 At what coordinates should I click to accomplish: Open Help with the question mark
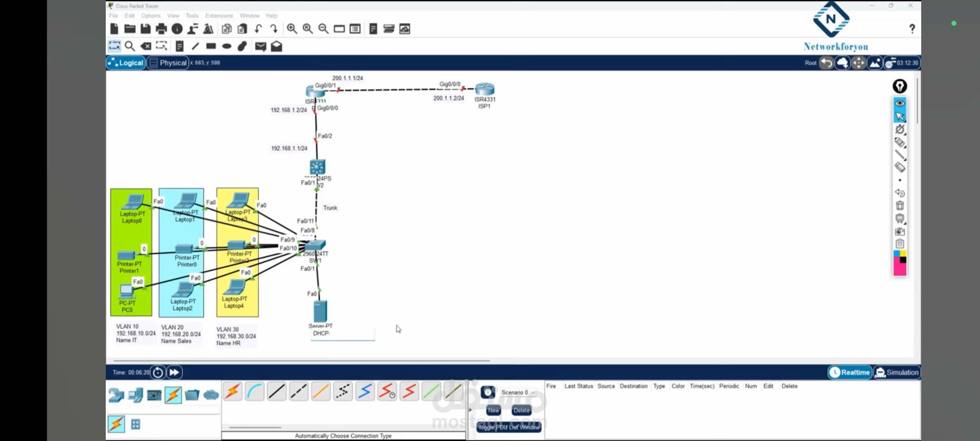(912, 29)
